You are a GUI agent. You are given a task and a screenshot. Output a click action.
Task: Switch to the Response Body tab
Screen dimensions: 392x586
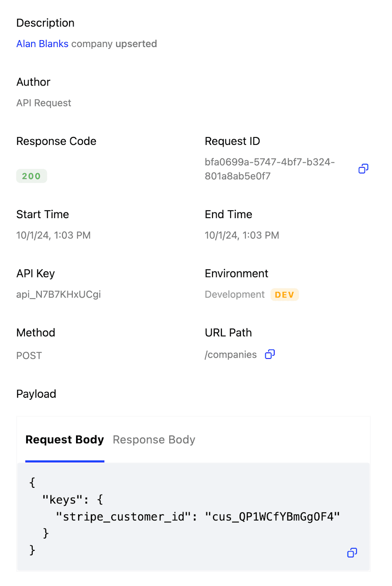(154, 439)
